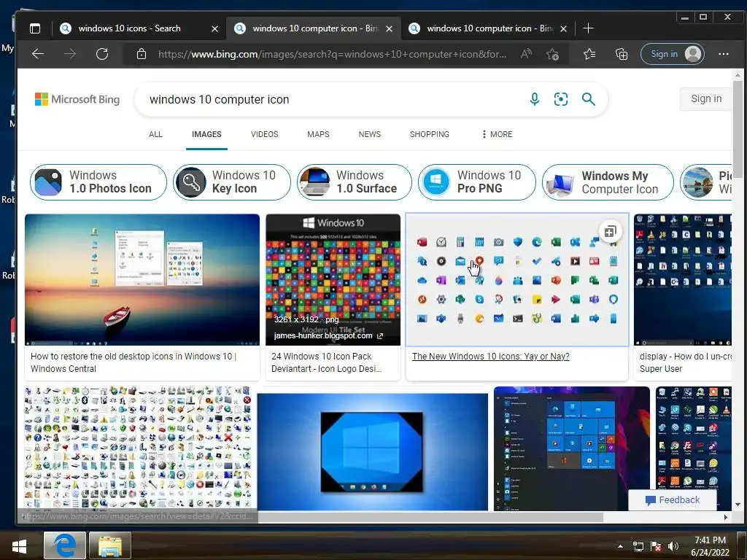Click the vertical page scrollbar thumb
This screenshot has width=747, height=560.
click(x=738, y=128)
